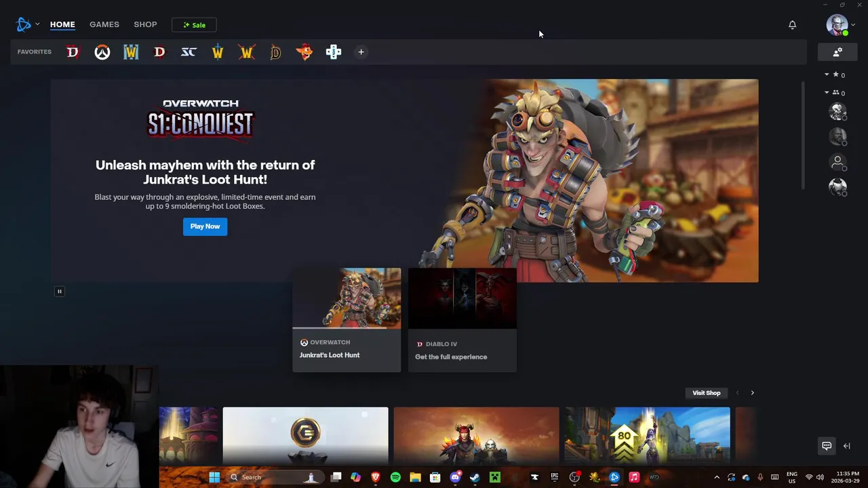Screen dimensions: 868x488
Task: Select the bottom friend avatar in list
Action: 838,188
